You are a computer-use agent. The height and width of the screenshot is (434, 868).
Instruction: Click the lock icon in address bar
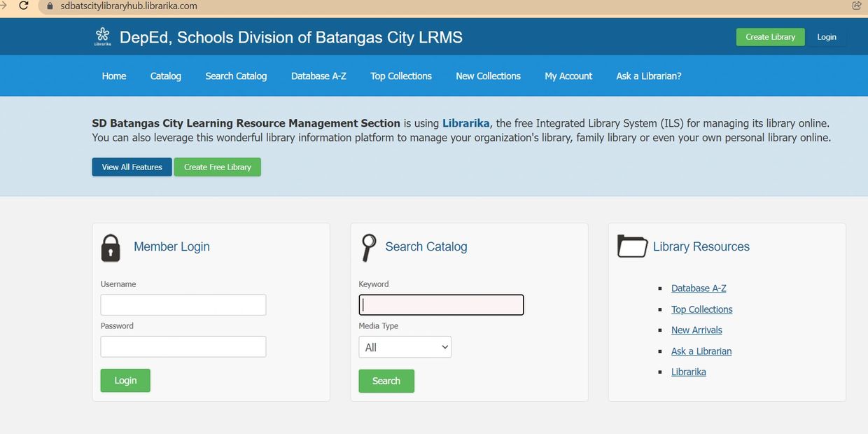[x=50, y=6]
